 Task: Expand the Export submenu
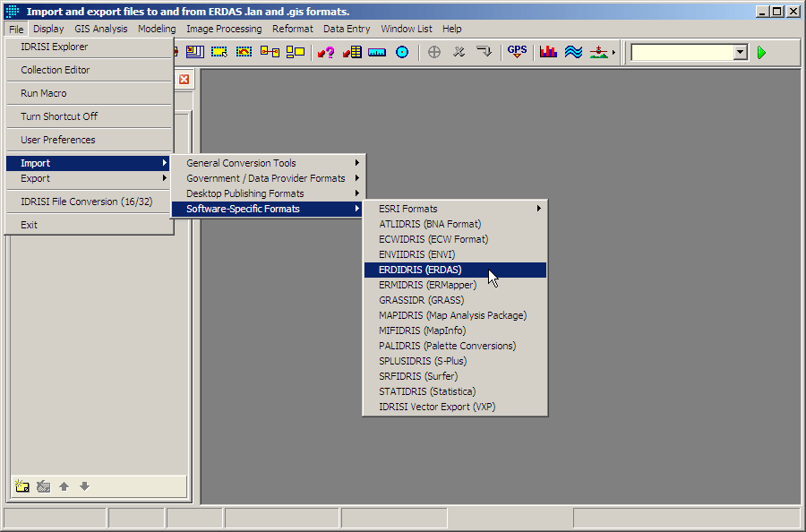[88, 178]
